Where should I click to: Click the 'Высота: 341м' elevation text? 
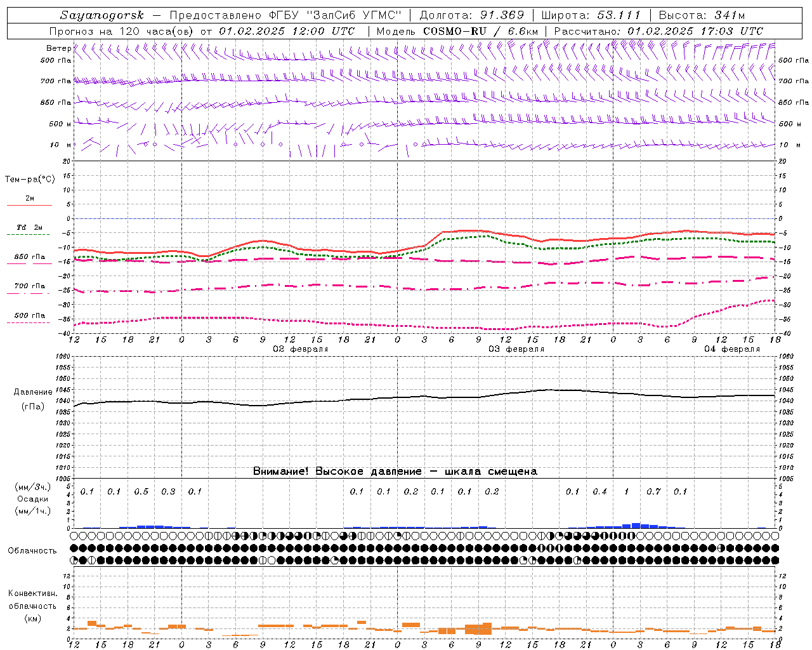pyautogui.click(x=702, y=15)
